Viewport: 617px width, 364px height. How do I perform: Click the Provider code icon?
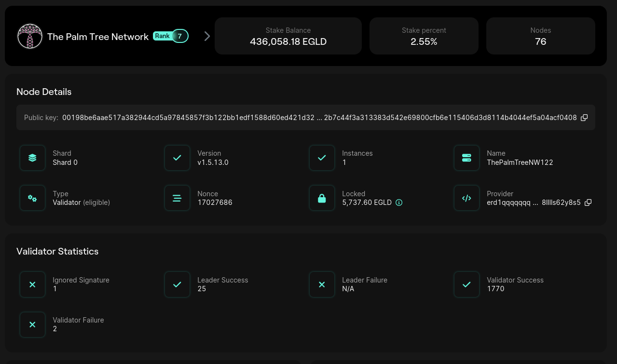click(x=466, y=198)
